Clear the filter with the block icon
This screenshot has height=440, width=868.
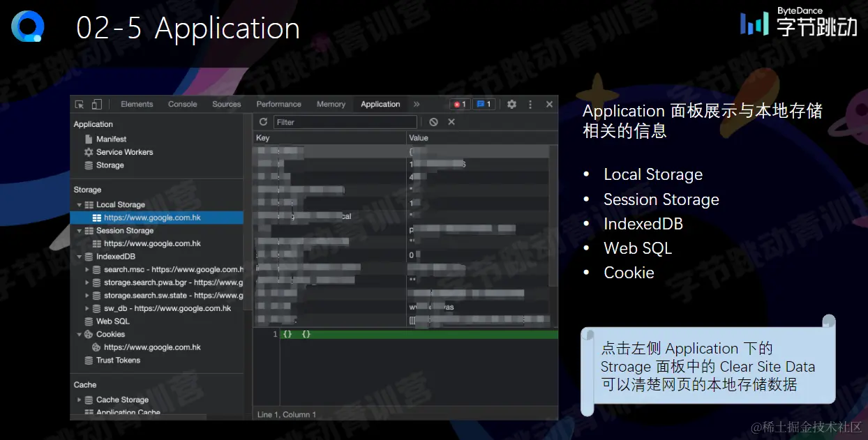click(434, 121)
